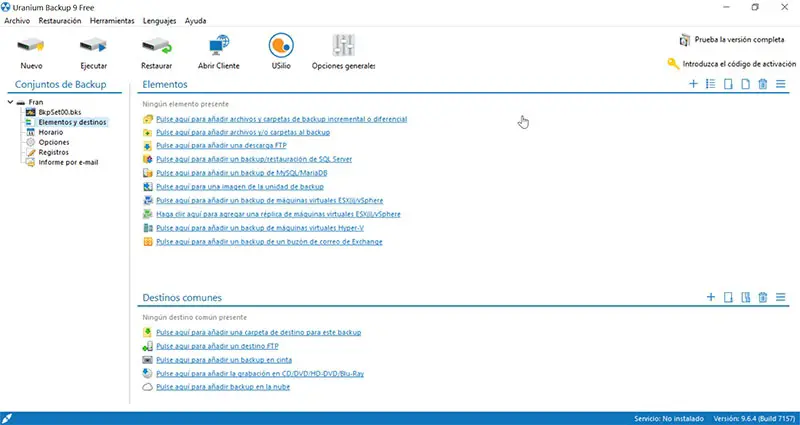Click Prueba la versión completa text
The height and width of the screenshot is (425, 800).
(739, 39)
